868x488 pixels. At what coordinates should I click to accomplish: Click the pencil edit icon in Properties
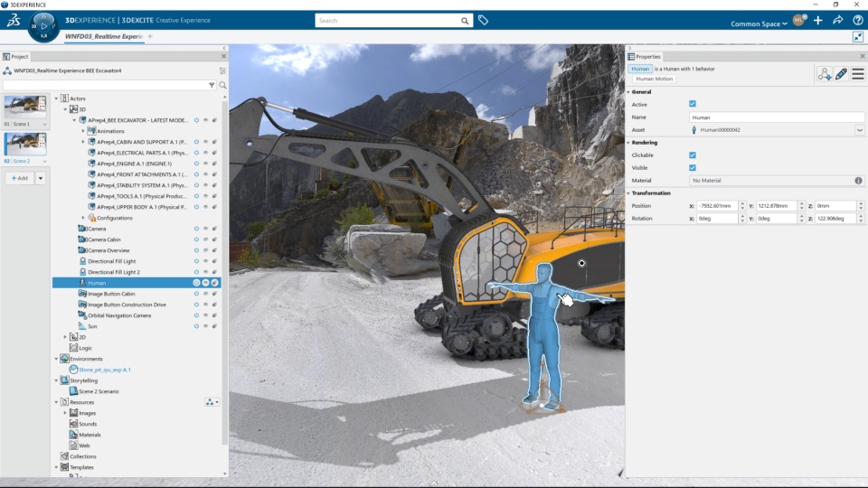[841, 73]
